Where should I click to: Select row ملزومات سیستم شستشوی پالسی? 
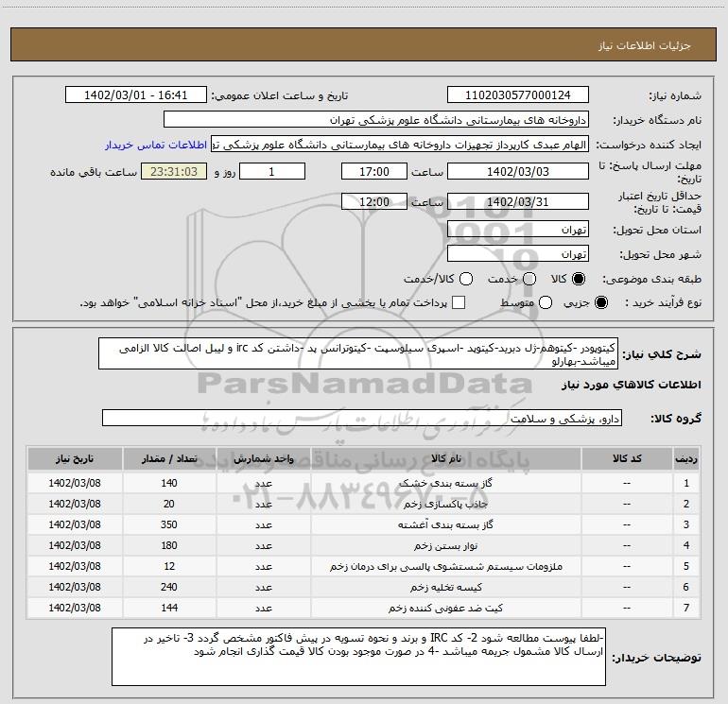(364, 567)
